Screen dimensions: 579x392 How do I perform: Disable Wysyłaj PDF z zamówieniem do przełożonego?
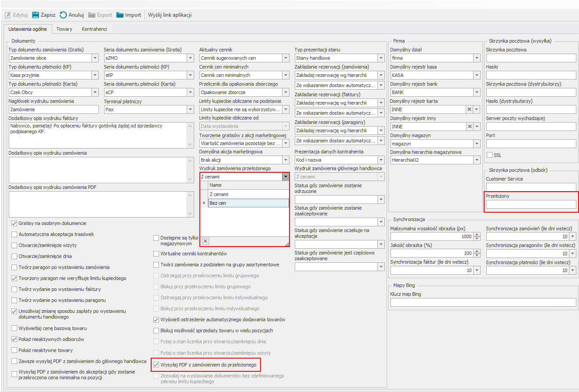[156, 364]
